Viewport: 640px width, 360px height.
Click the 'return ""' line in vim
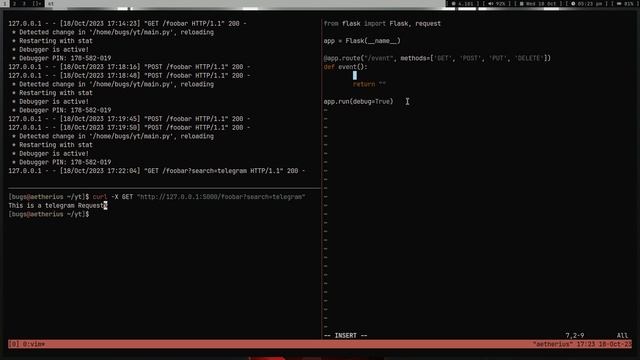point(369,84)
